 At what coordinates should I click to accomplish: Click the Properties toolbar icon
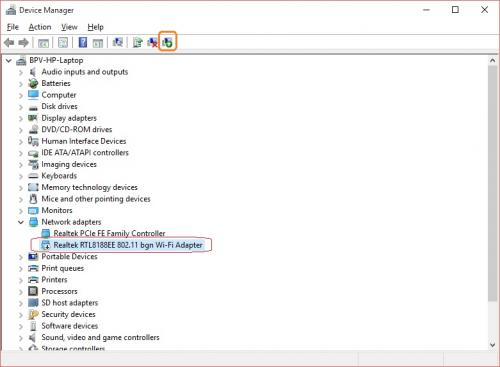tap(63, 42)
